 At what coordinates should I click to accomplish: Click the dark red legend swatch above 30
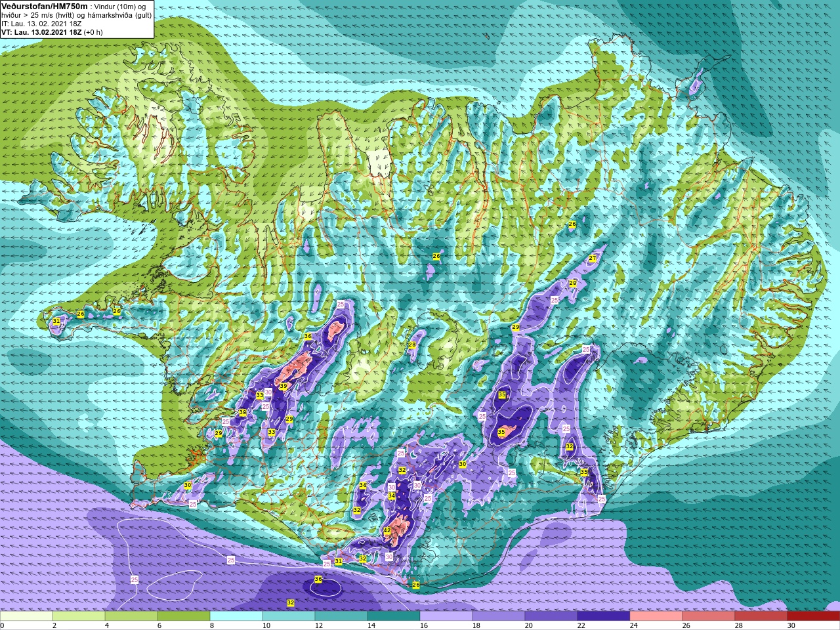[814, 616]
